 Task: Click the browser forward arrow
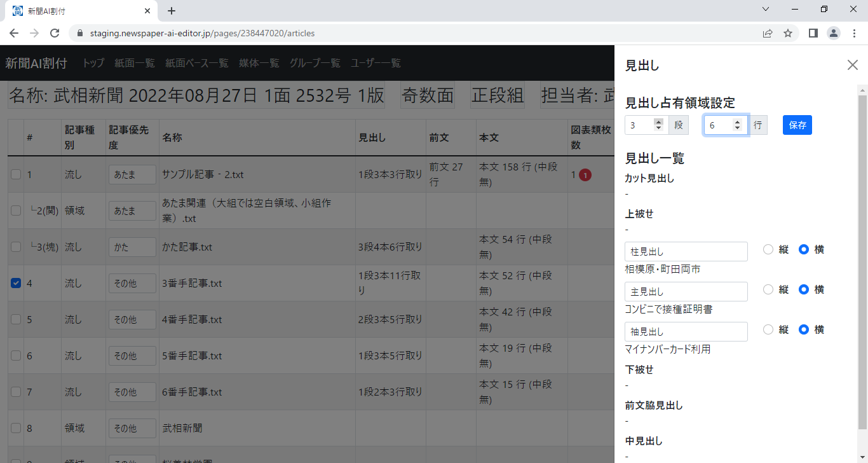coord(34,33)
